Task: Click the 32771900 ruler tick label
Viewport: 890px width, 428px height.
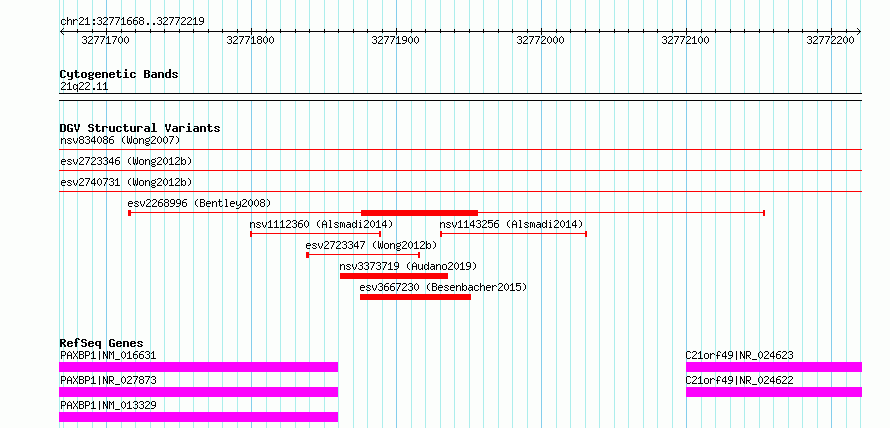Action: point(396,40)
